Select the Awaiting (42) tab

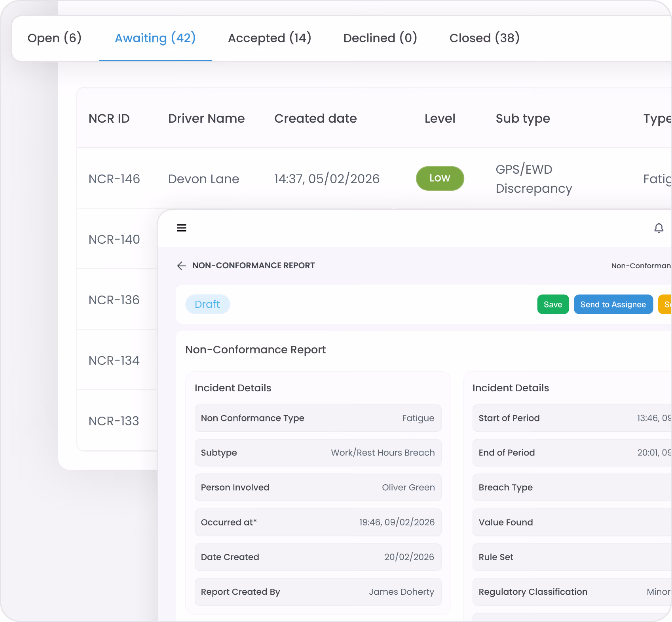pos(155,38)
